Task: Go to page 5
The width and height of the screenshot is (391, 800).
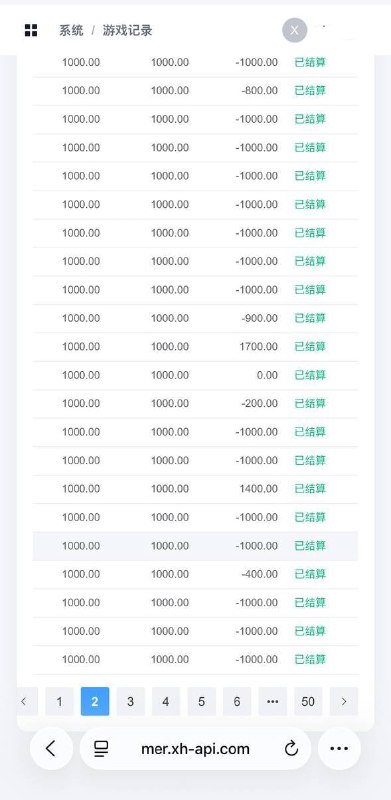Action: (x=202, y=702)
